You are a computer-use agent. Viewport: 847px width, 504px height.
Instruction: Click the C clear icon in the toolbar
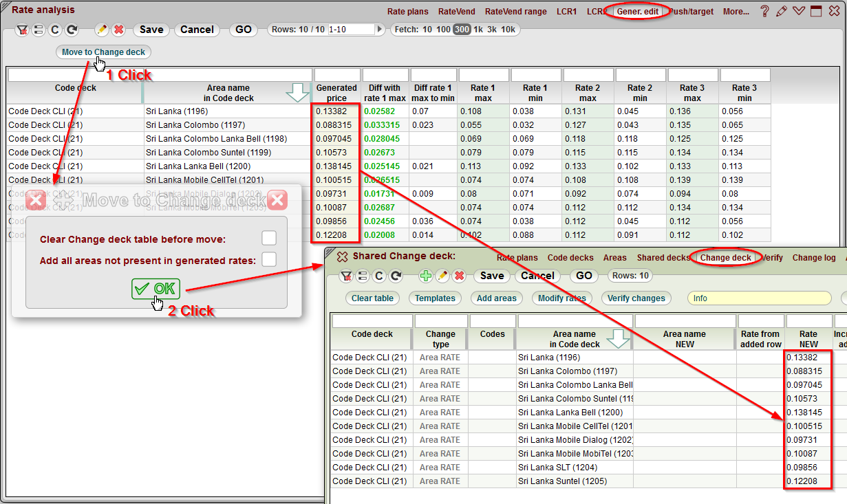(x=55, y=30)
